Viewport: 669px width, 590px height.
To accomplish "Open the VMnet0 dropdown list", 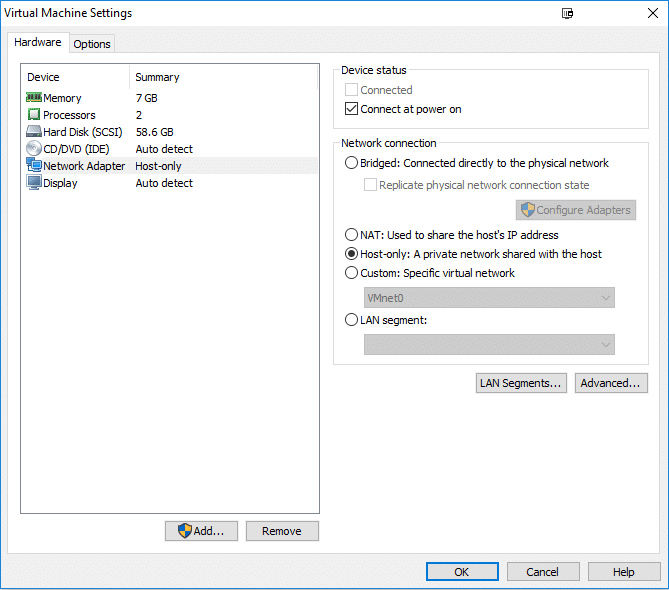I will [489, 298].
